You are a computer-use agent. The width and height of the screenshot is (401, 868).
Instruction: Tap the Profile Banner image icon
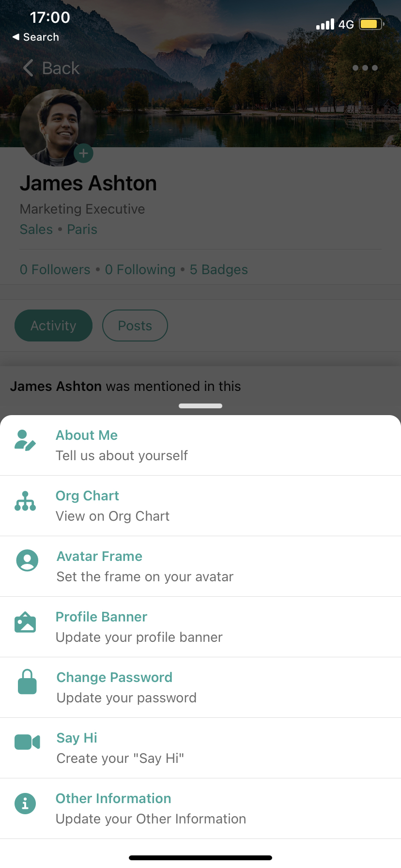pos(25,622)
